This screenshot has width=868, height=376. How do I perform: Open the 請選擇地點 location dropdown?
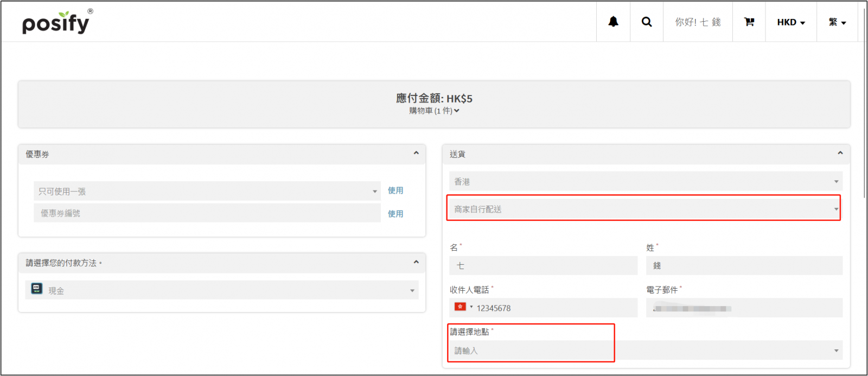[646, 350]
